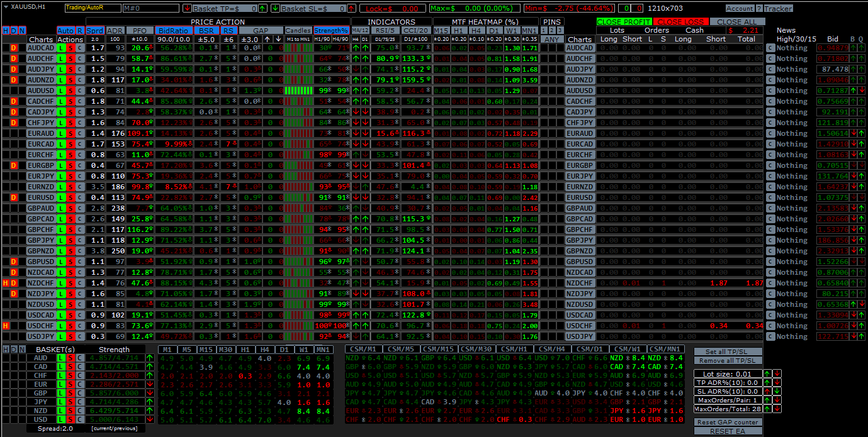Click the green L button for EURUSD

pos(61,197)
